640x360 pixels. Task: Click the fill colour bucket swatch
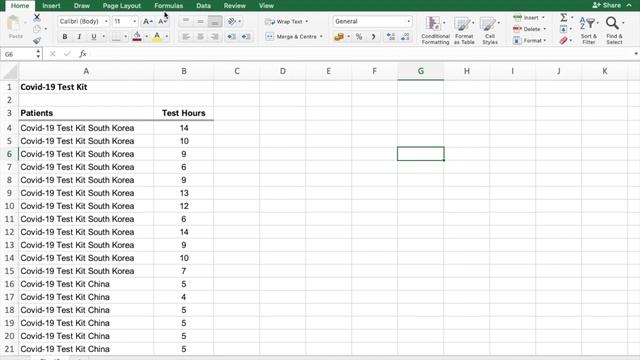pyautogui.click(x=137, y=37)
